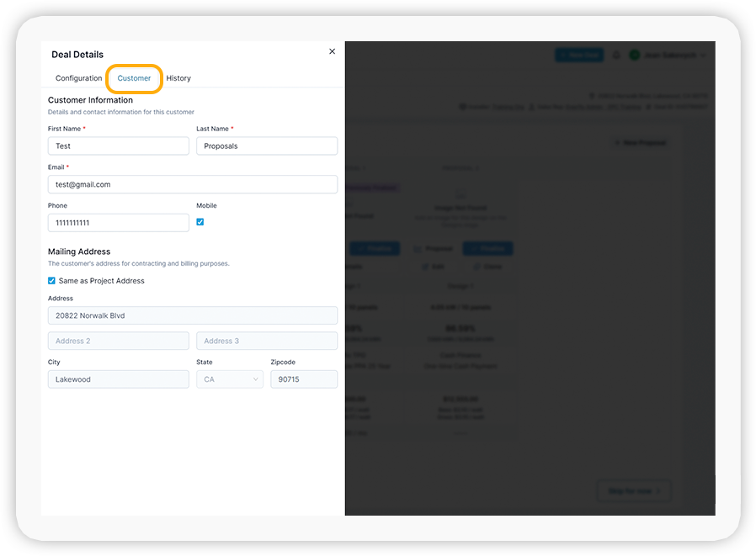Viewport: 756px width, 556px height.
Task: Toggle the Mobile checkbox
Action: click(x=200, y=222)
